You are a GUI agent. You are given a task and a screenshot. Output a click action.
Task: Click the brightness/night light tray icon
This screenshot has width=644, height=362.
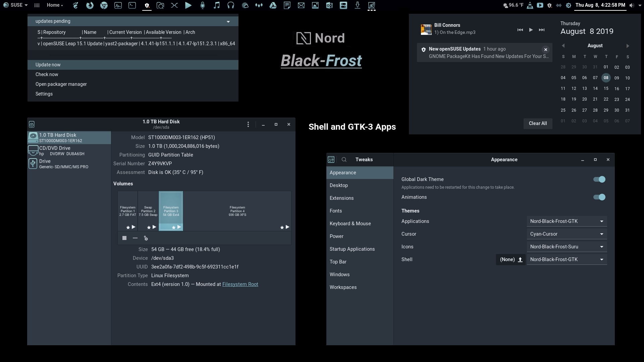(x=569, y=5)
